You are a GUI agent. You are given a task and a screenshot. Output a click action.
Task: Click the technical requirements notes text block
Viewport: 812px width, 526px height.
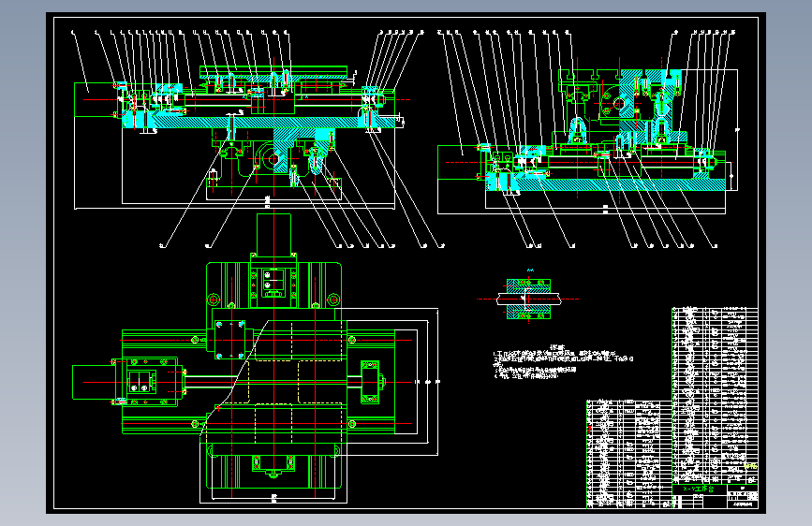(x=563, y=362)
